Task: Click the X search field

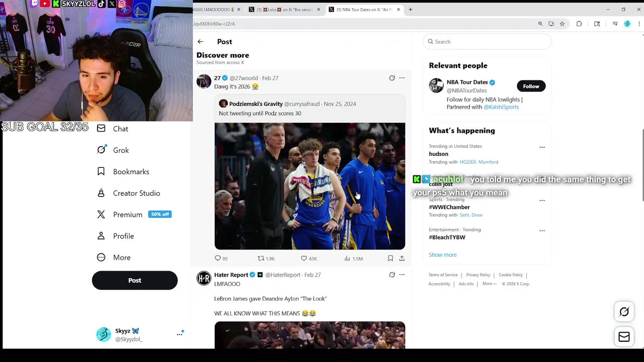Action: 487,42
